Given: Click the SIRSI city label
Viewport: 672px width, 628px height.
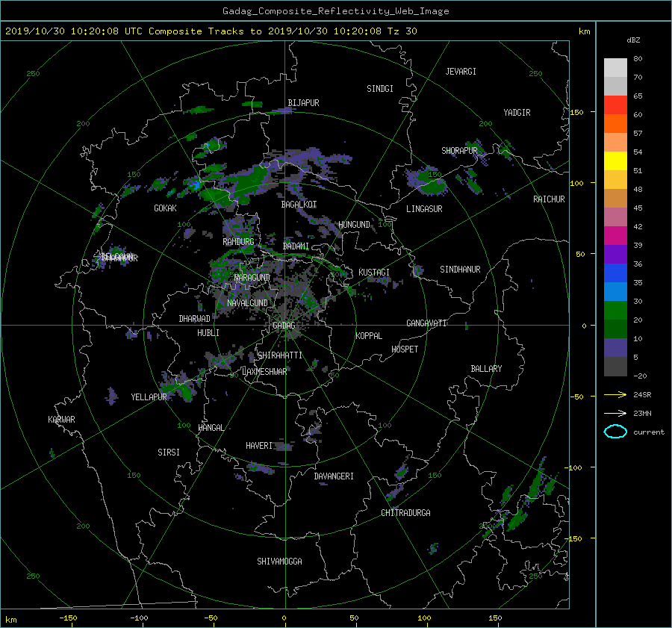Looking at the screenshot, I should (169, 453).
